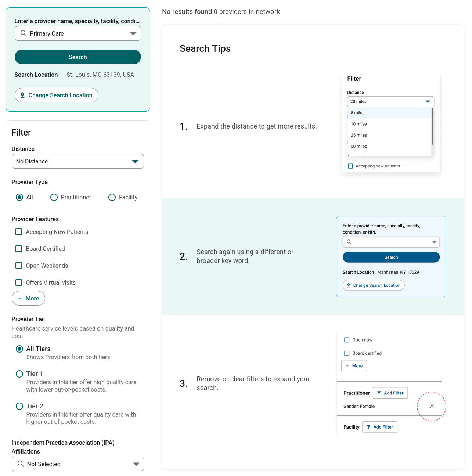This screenshot has width=472, height=476.
Task: Click the Change Search Location button
Action: tap(57, 95)
